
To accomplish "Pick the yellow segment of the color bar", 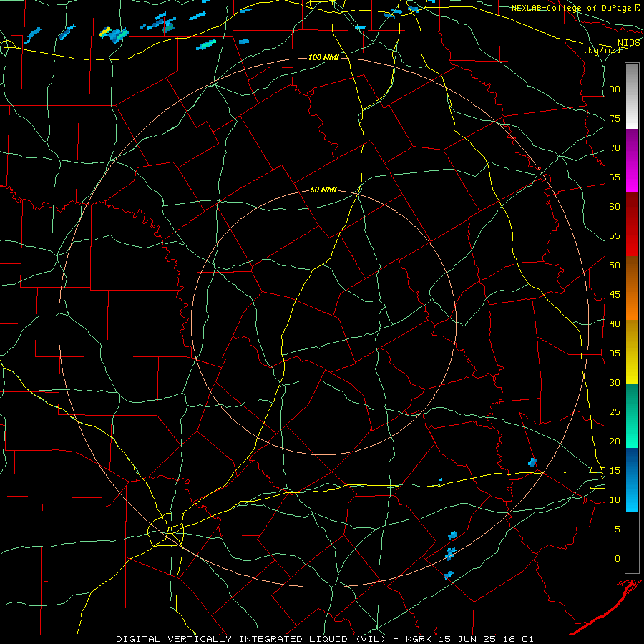I will [x=632, y=352].
